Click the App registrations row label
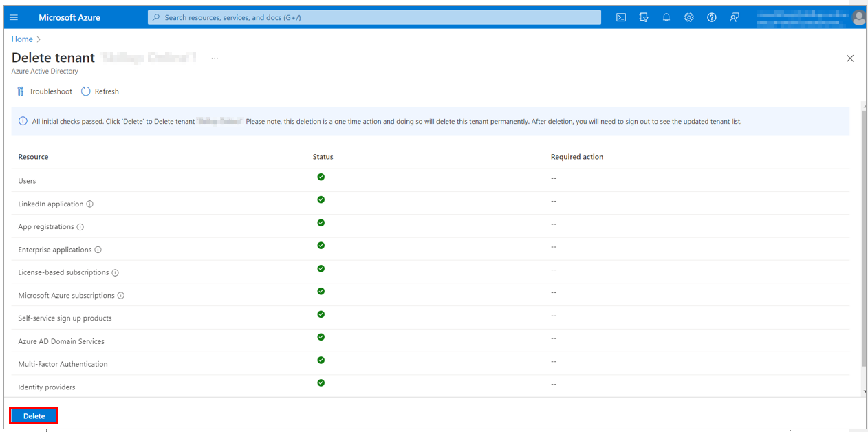868x432 pixels. pyautogui.click(x=46, y=227)
